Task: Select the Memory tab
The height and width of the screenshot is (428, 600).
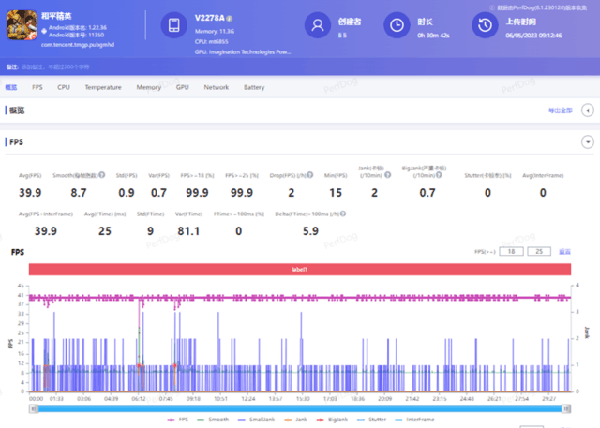Action: [148, 87]
